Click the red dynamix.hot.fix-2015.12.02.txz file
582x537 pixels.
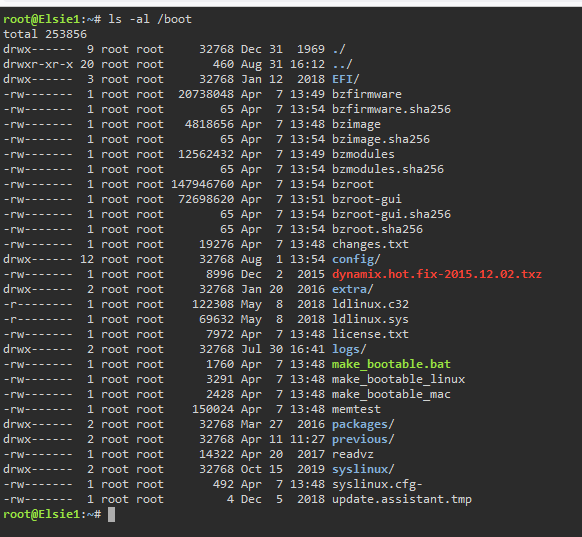pos(437,274)
